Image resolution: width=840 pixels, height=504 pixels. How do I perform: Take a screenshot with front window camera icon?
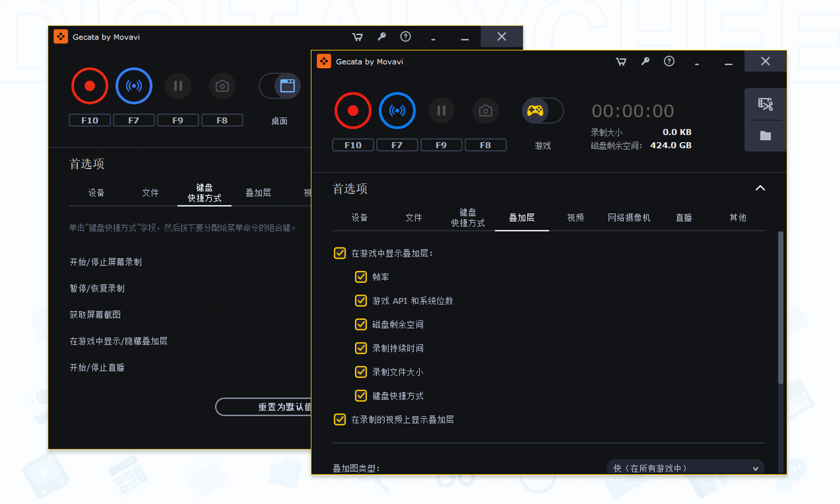coord(486,111)
